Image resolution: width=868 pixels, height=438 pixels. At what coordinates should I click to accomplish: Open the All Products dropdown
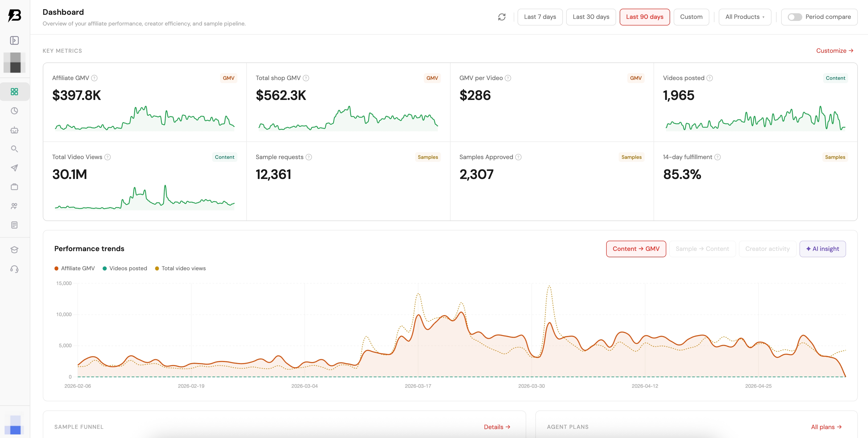(745, 17)
